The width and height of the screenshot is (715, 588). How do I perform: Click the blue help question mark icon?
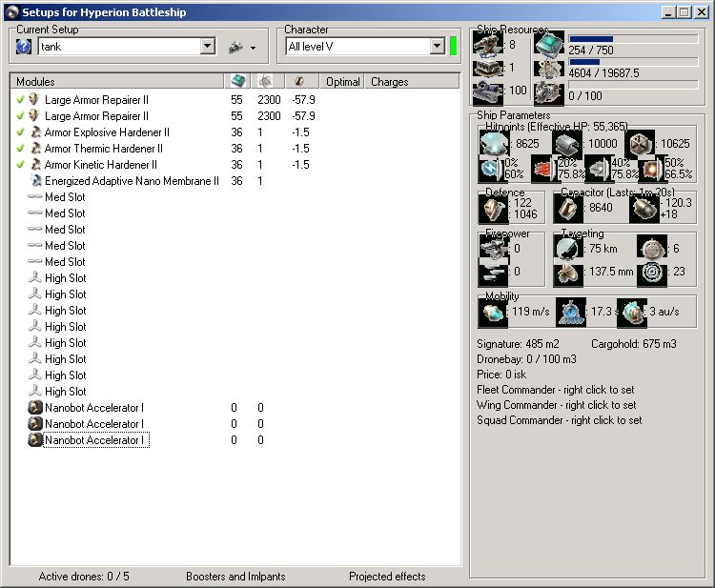[24, 47]
